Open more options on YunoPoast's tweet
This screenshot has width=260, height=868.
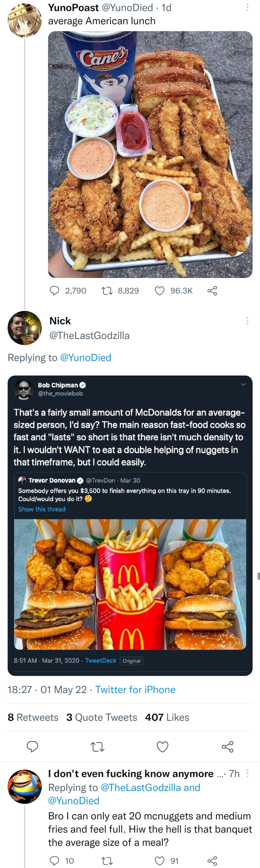pyautogui.click(x=248, y=7)
